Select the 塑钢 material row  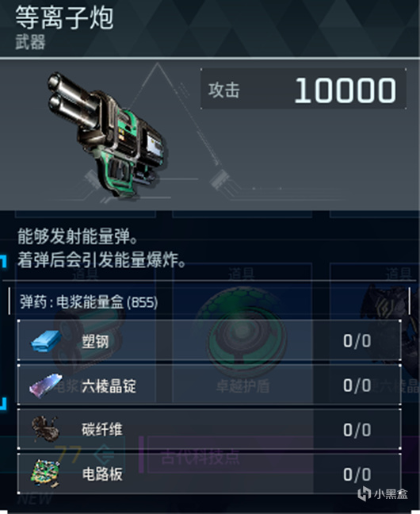(x=209, y=340)
